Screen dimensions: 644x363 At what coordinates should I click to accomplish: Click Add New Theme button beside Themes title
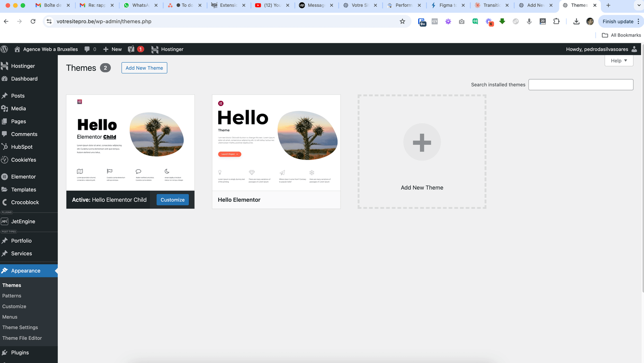(144, 68)
